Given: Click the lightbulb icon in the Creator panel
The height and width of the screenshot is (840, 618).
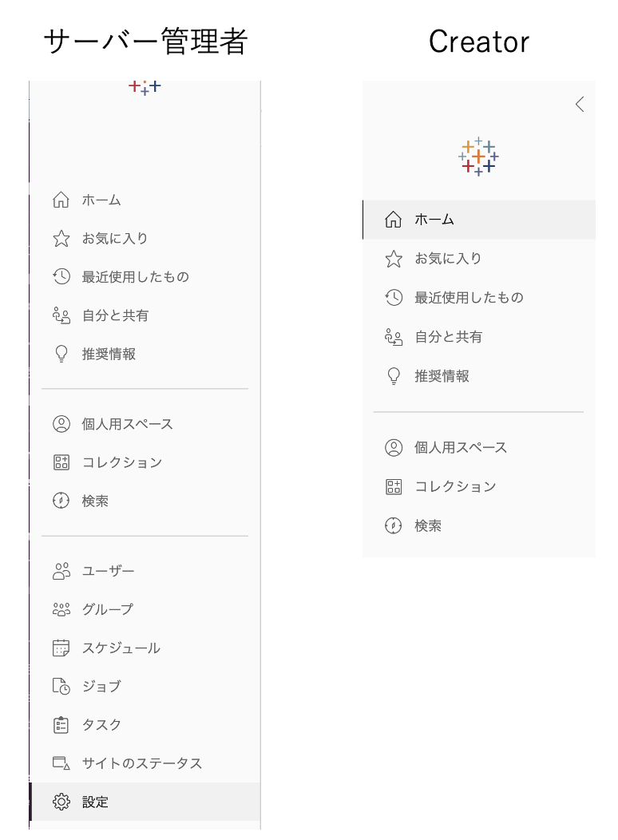Looking at the screenshot, I should (394, 377).
